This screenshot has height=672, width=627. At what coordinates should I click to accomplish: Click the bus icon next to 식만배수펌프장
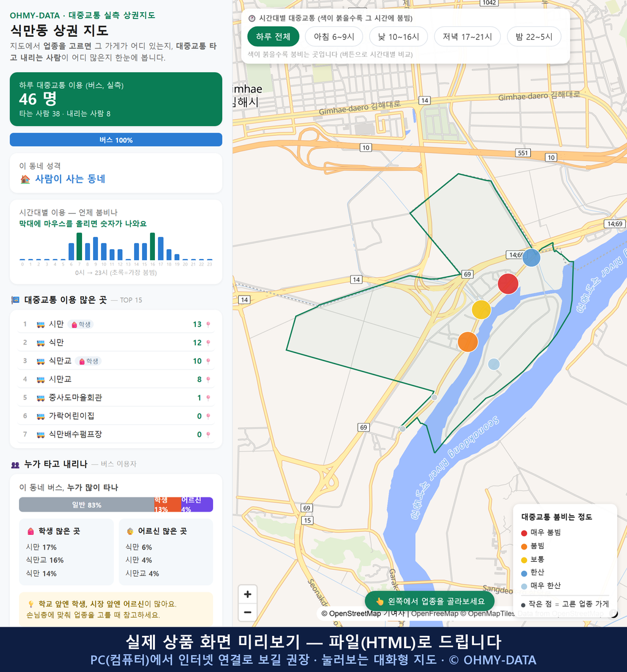click(41, 435)
